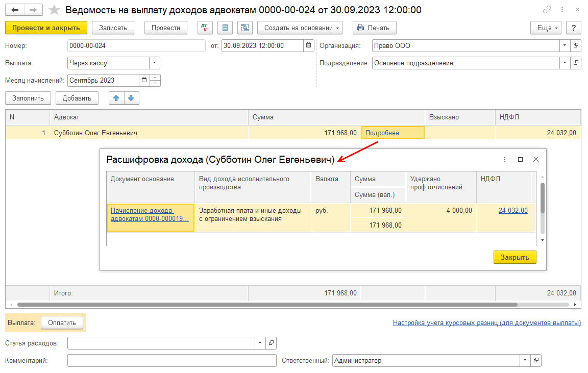Click the Оплатить button
This screenshot has width=588, height=373.
pyautogui.click(x=62, y=322)
